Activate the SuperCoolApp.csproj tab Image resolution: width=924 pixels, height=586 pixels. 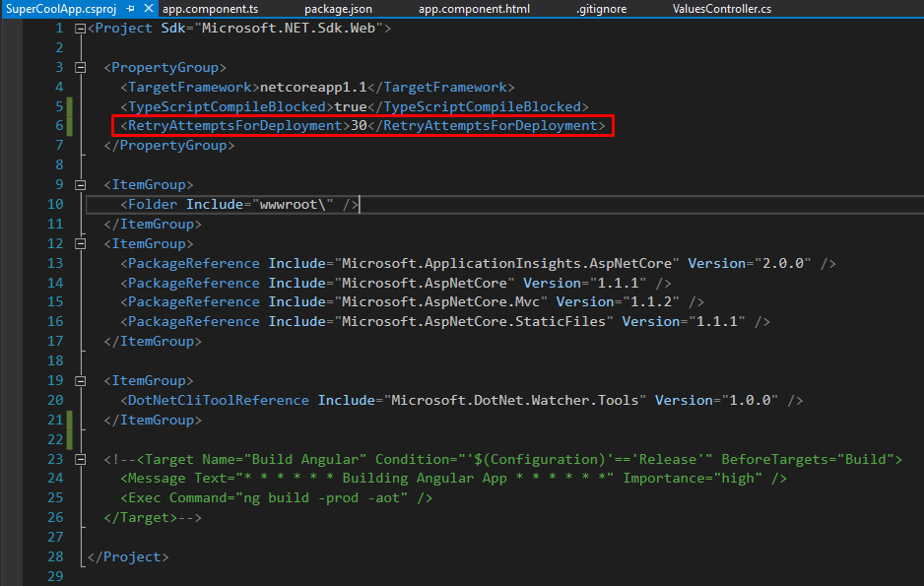[61, 9]
